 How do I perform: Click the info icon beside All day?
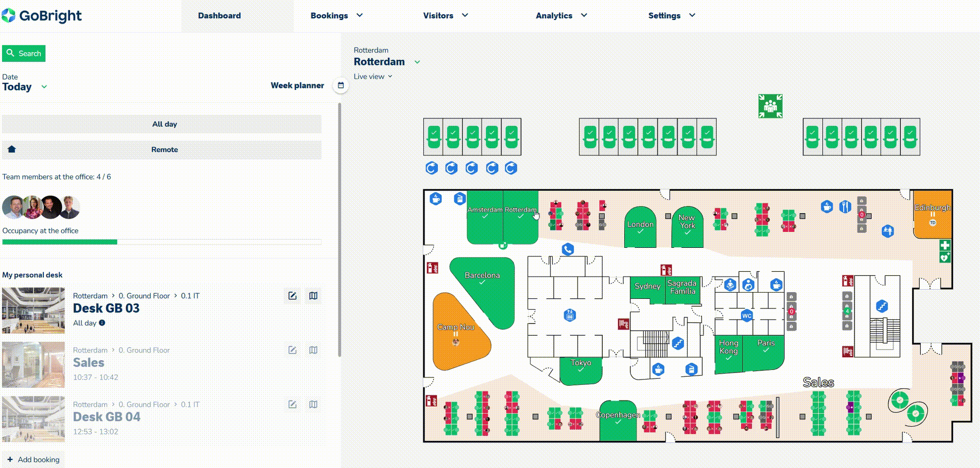pos(102,323)
